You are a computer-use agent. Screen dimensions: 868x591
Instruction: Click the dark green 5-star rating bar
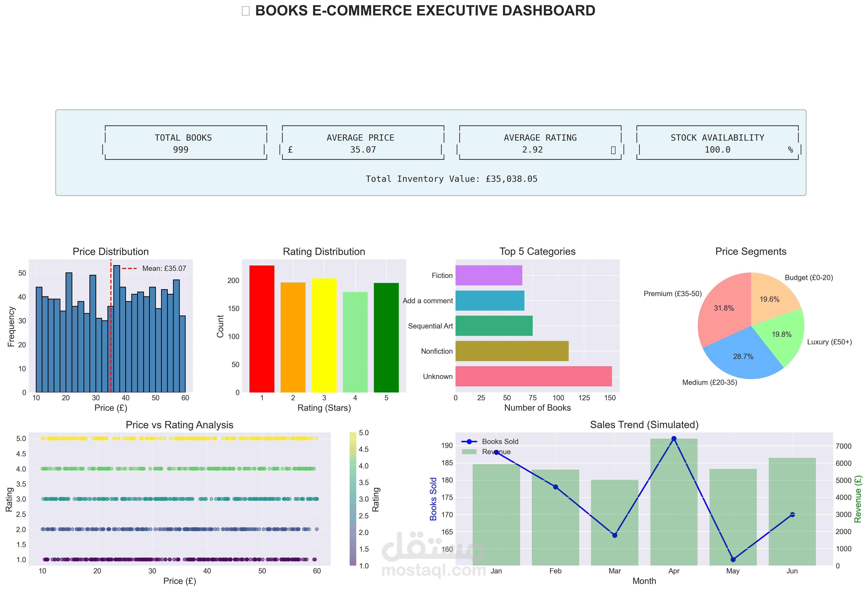tap(386, 337)
